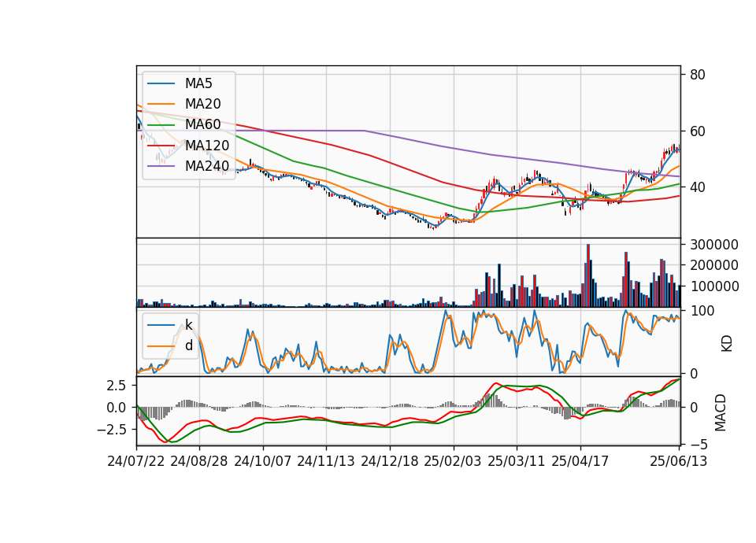The image size is (756, 543).
Task: Click the orange MA20 legend line
Action: pyautogui.click(x=161, y=104)
